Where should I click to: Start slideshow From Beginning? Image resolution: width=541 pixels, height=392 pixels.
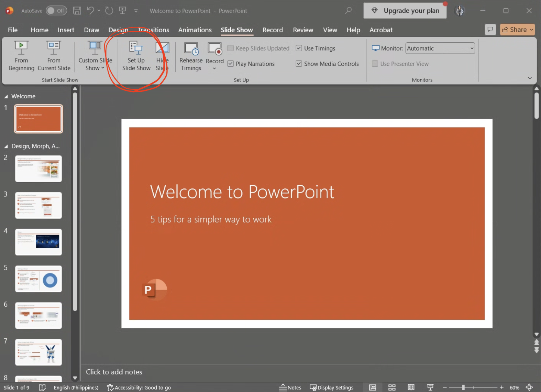click(21, 56)
